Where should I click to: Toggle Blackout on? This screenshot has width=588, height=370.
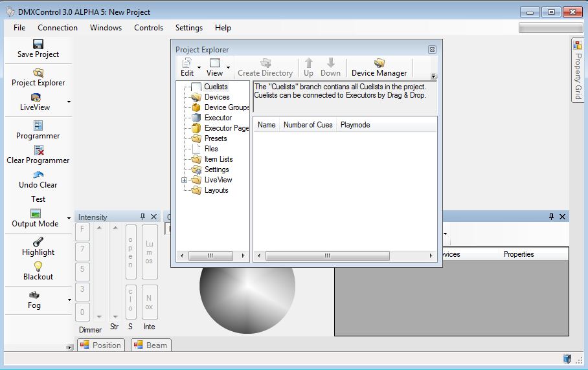[38, 267]
